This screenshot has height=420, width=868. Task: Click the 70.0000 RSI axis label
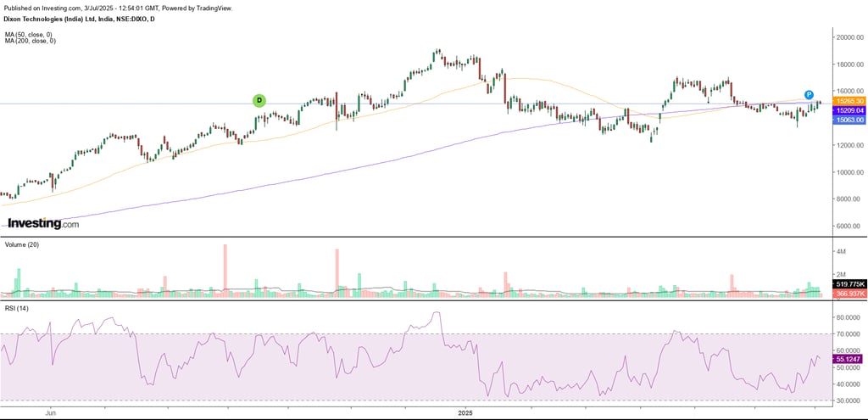(x=847, y=334)
